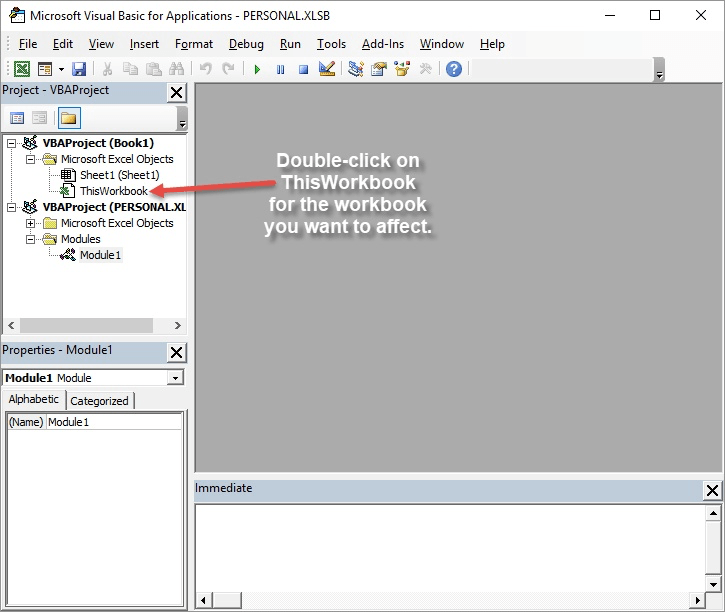
Task: Click Immediate window scroll up arrow
Action: coord(713,513)
